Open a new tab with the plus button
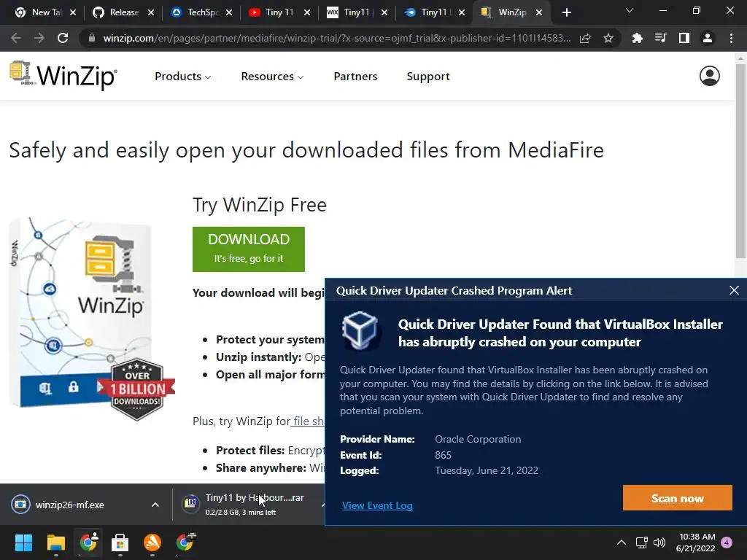747x560 pixels. (x=566, y=12)
